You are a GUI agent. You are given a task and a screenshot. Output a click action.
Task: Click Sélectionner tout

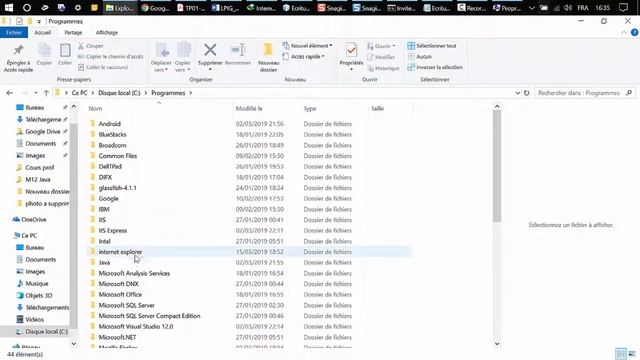coord(432,46)
